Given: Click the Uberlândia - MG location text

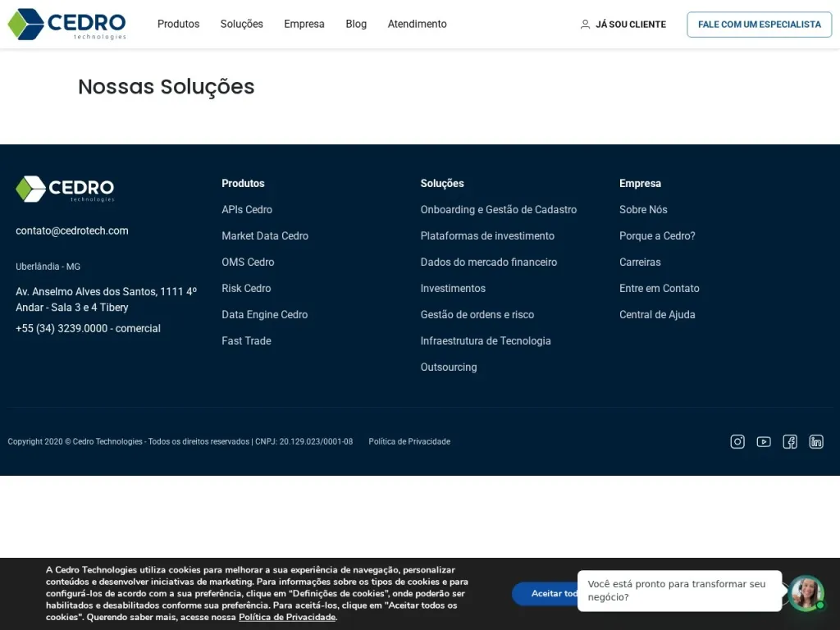Looking at the screenshot, I should [x=48, y=267].
